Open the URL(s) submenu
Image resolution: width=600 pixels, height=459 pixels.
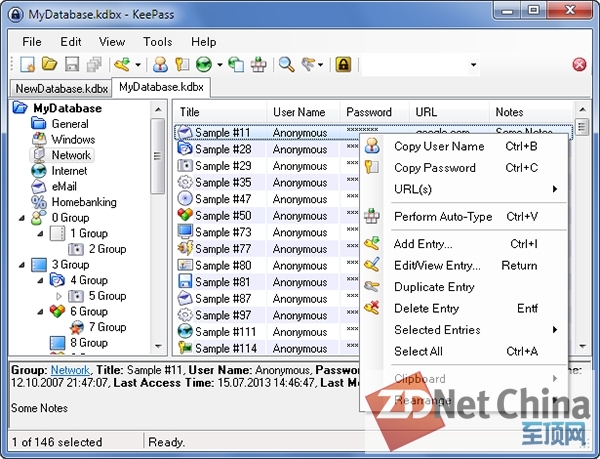(x=464, y=189)
